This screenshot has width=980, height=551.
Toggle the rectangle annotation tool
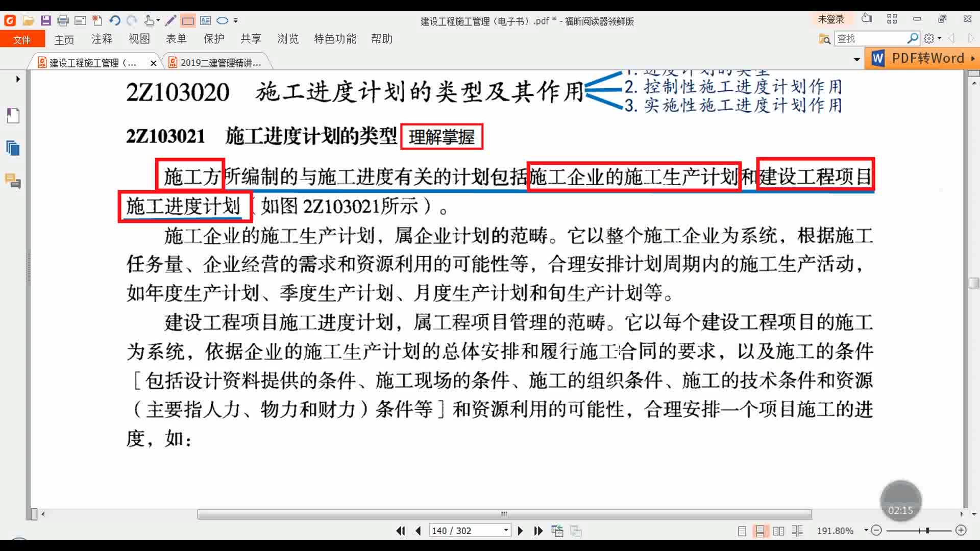pyautogui.click(x=188, y=20)
